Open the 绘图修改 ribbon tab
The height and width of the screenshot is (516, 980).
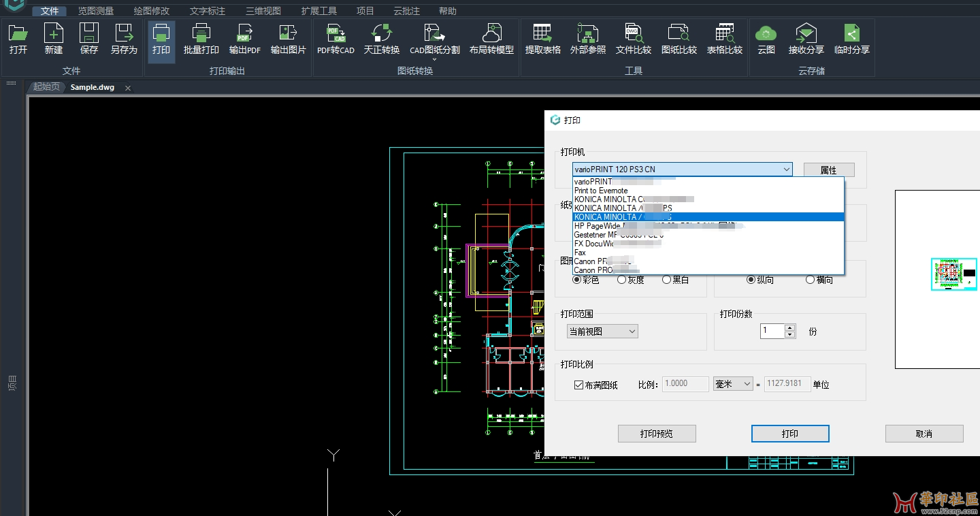pyautogui.click(x=152, y=11)
